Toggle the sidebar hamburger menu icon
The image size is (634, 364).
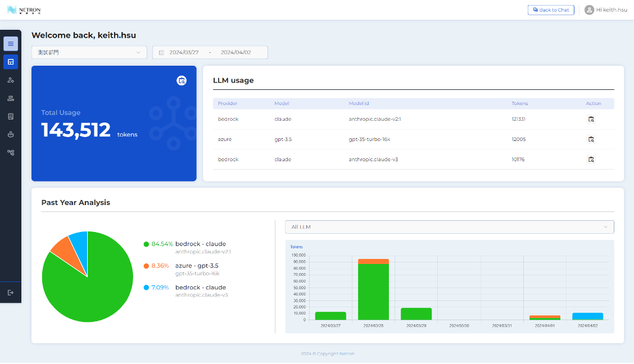click(x=11, y=44)
